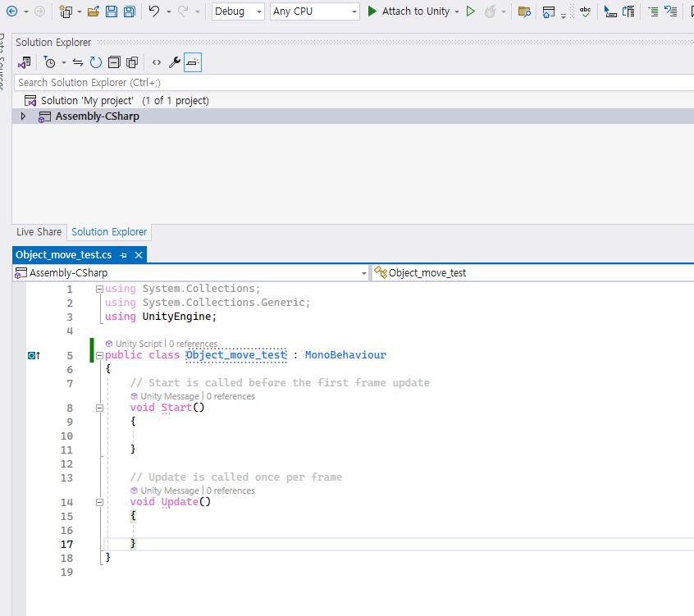
Task: Click '0 references' link above Start method
Action: (231, 396)
